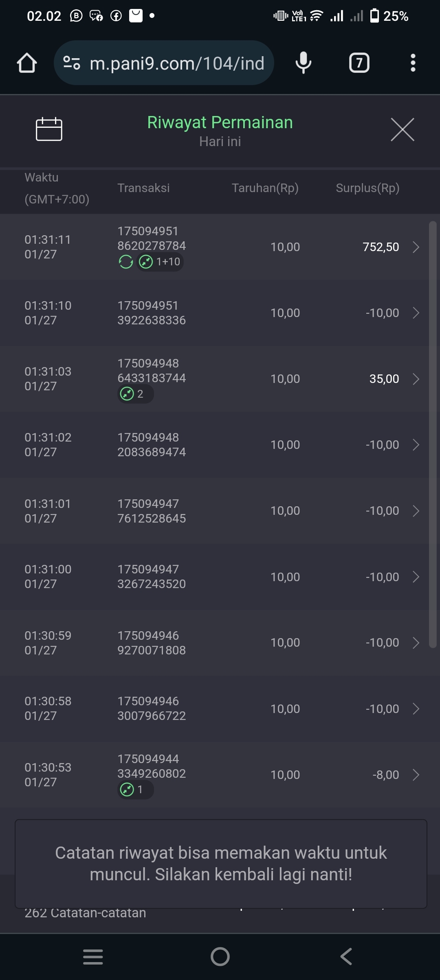Expand the -8,00 surplus row chevron

pyautogui.click(x=416, y=775)
